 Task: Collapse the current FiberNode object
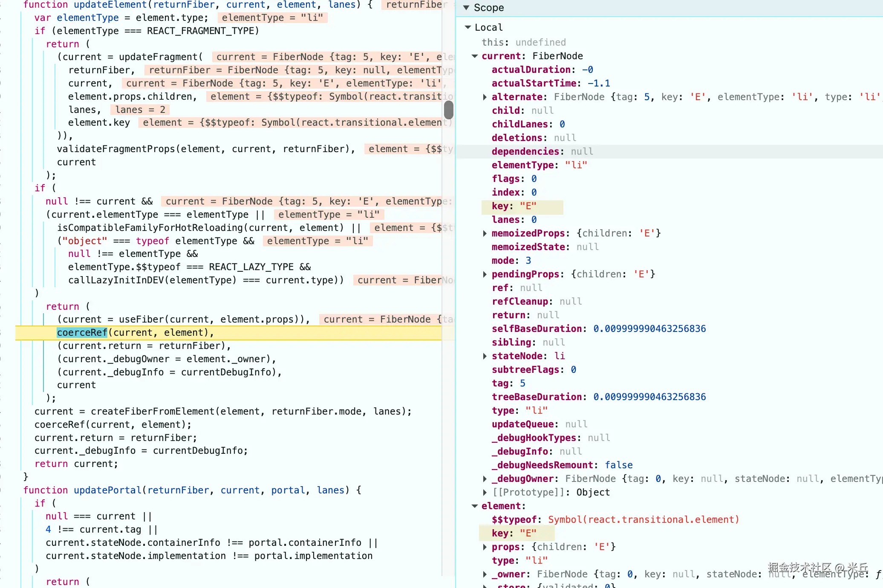[x=475, y=56]
